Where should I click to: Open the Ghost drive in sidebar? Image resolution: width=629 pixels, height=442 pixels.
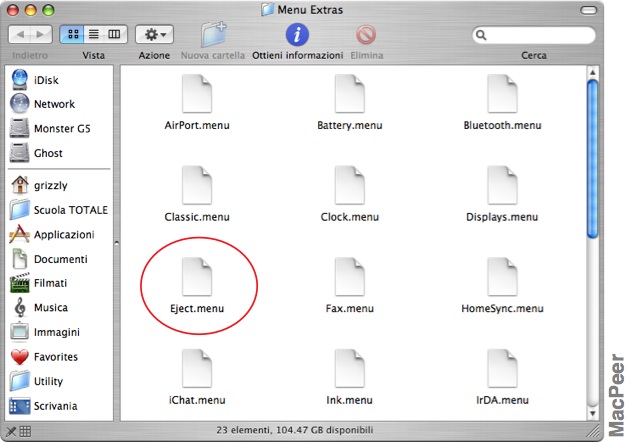[36, 153]
